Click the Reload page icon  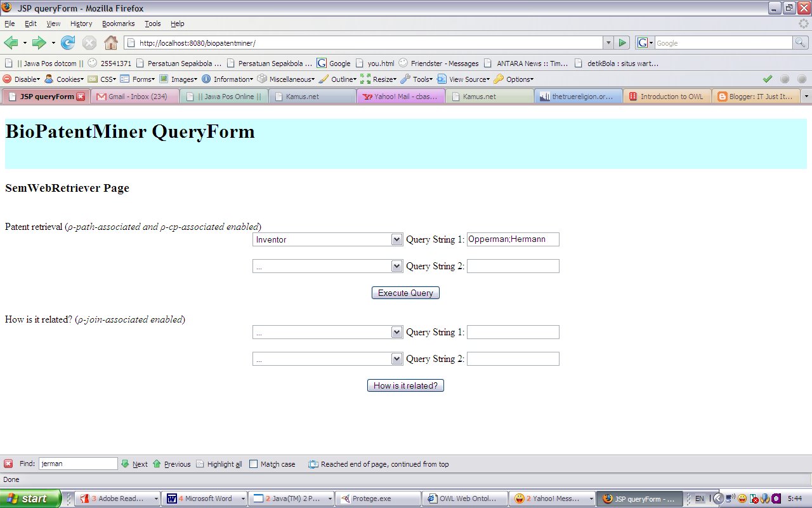tap(68, 43)
